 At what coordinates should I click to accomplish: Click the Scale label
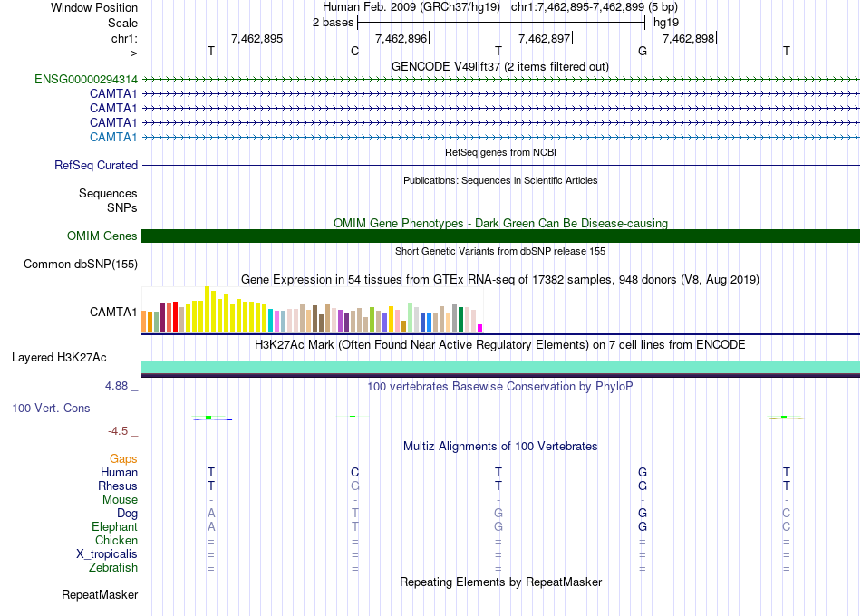click(x=123, y=23)
